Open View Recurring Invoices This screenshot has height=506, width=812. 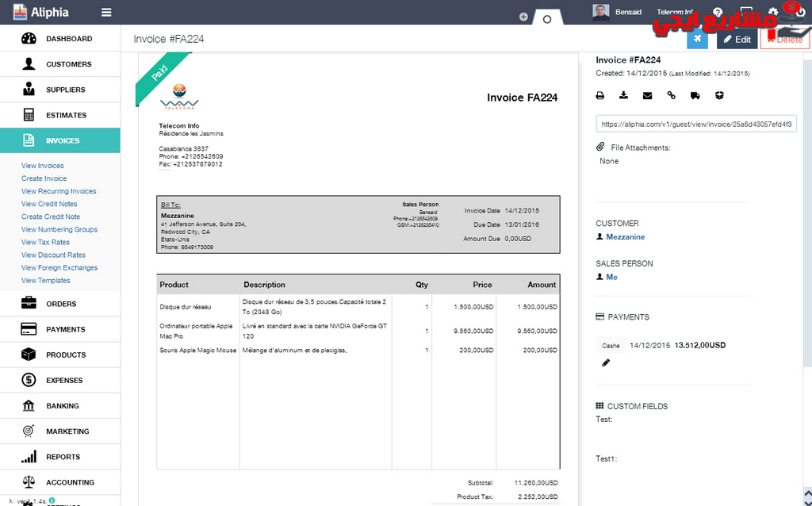[59, 191]
